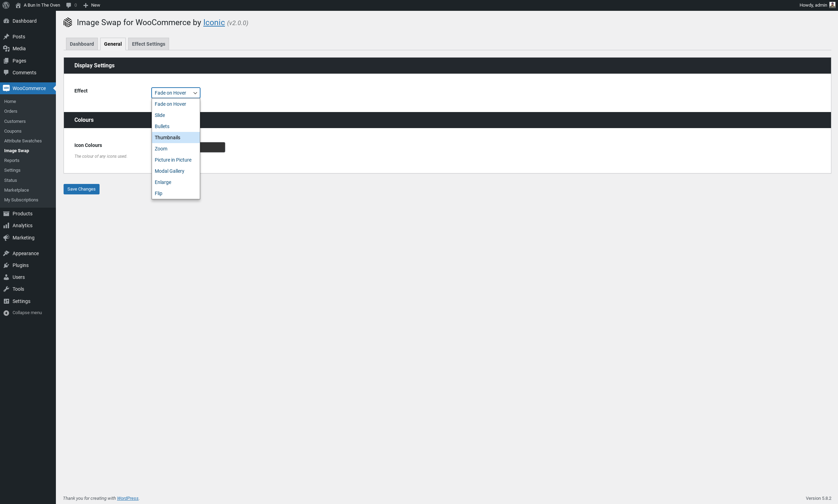Click the Media icon in sidebar

click(x=6, y=49)
